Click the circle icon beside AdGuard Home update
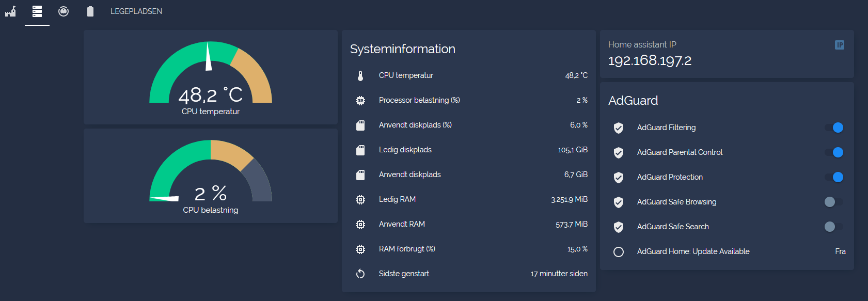This screenshot has height=301, width=868. point(619,251)
